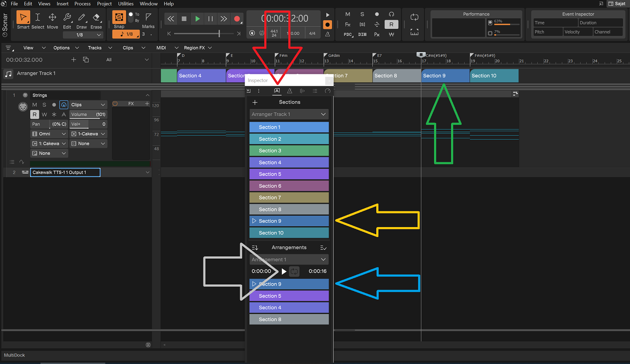Click the Rewind button in transport

[x=171, y=19]
